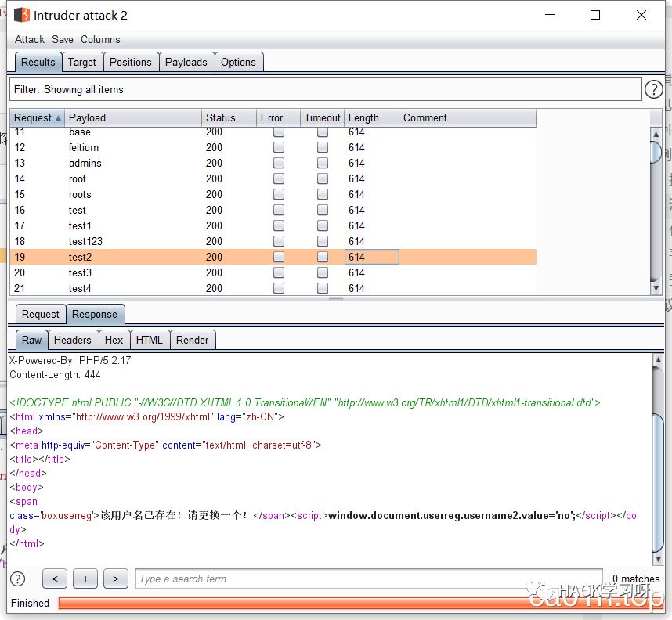Click the Length cell of test2 row
Screen dimensions: 672x620
[371, 257]
